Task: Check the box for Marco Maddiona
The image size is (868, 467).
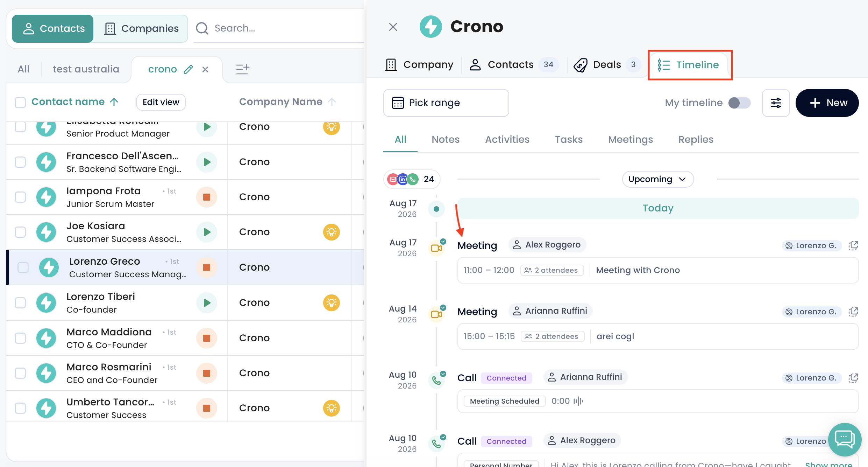Action: (x=20, y=338)
